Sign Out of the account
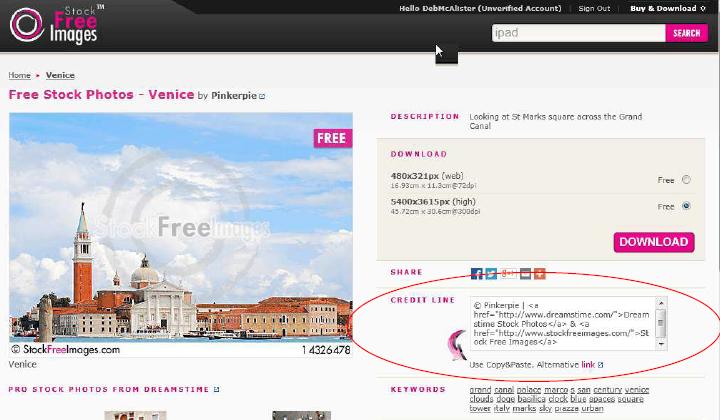The height and width of the screenshot is (420, 720). [594, 9]
